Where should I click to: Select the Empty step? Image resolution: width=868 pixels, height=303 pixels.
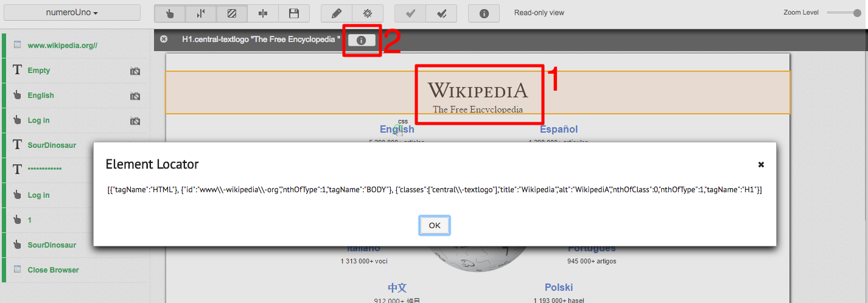point(75,71)
